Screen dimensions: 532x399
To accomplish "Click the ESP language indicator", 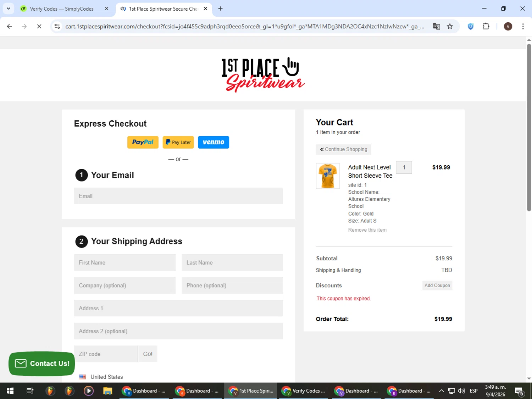I will pos(473,391).
